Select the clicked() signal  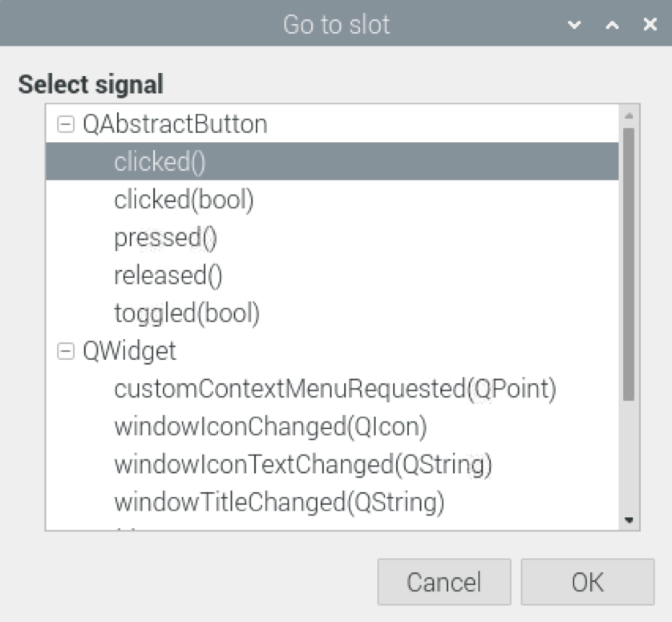(160, 161)
